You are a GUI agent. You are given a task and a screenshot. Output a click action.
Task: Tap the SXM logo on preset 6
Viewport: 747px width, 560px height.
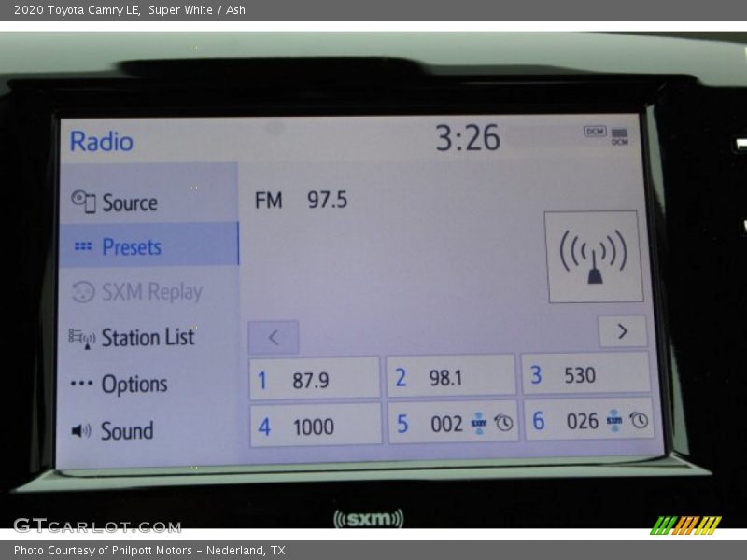[x=614, y=421]
